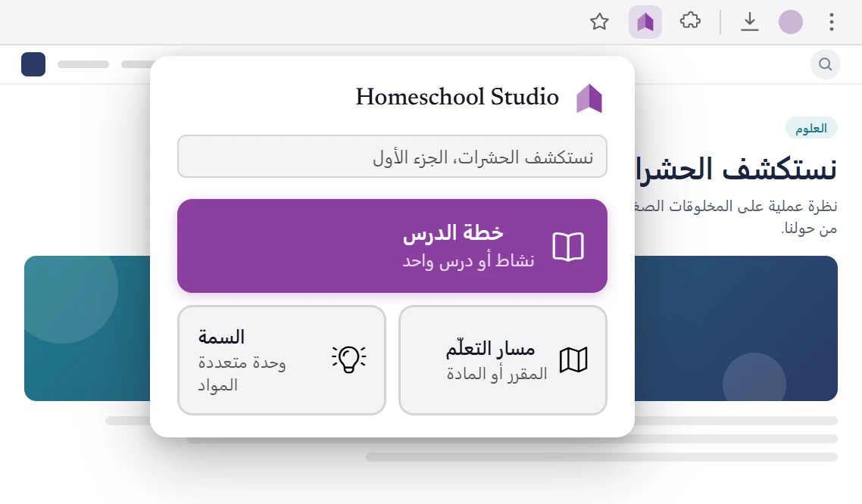The width and height of the screenshot is (862, 504).
Task: Click the subtitle وحدة متعددة المواد
Action: click(242, 373)
